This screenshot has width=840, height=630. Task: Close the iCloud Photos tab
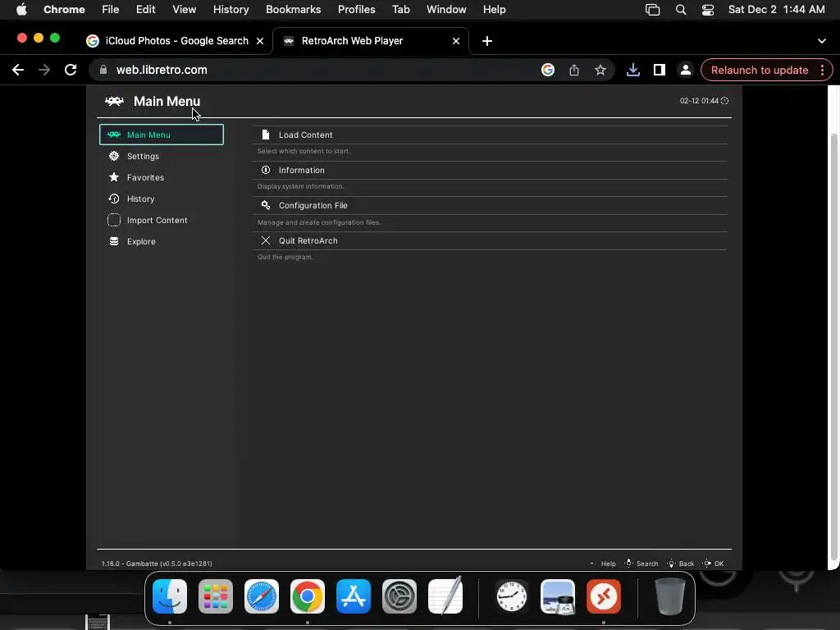coord(260,41)
